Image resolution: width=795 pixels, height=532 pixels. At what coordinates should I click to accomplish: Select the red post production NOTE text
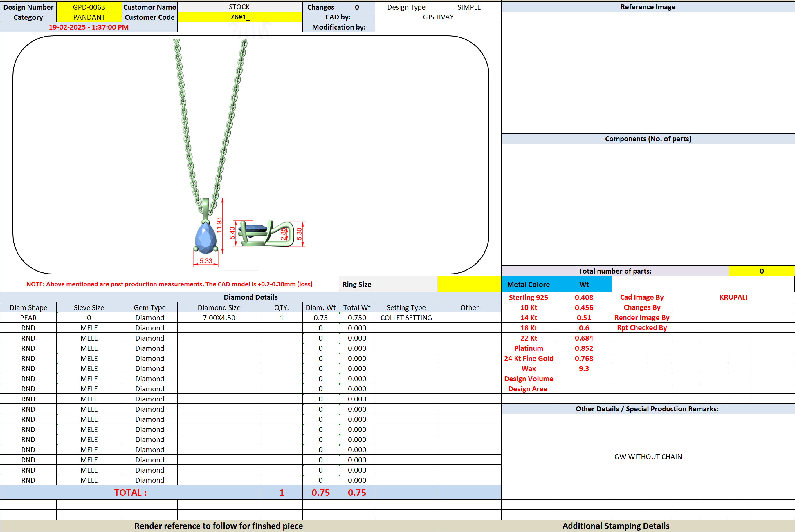(170, 284)
